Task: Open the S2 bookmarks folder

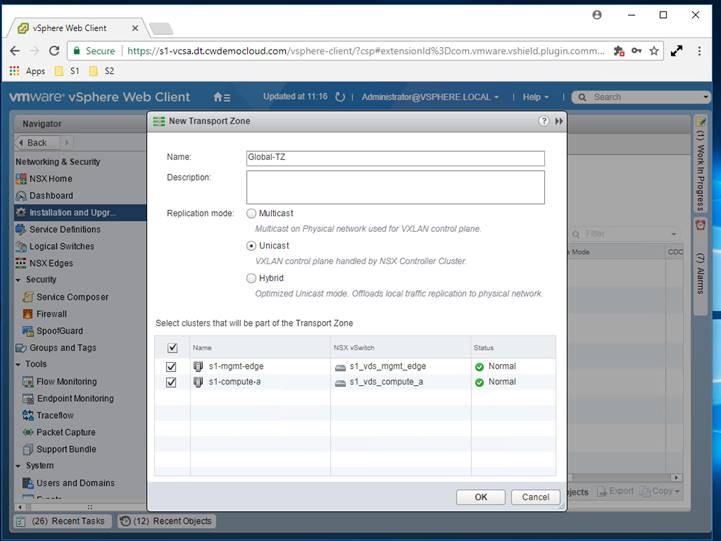Action: tap(102, 71)
